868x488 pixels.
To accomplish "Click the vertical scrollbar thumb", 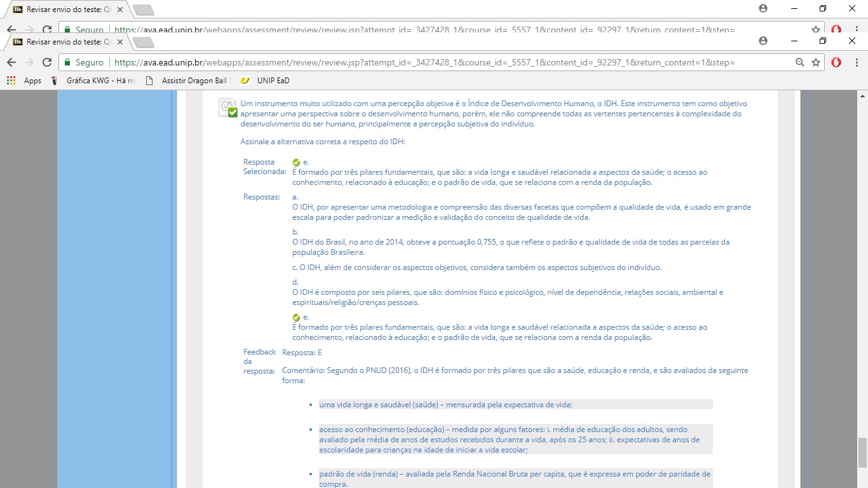I will tap(862, 452).
